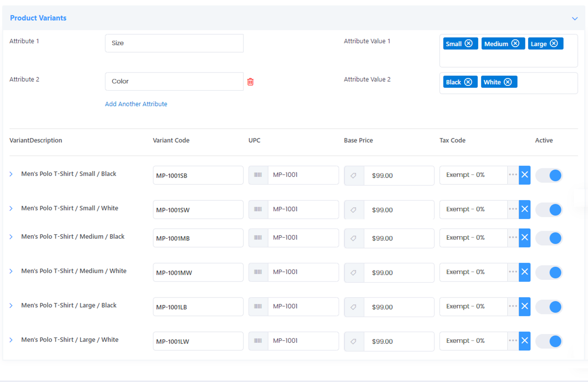
Task: Toggle Active switch for Large / White variant
Action: (549, 341)
